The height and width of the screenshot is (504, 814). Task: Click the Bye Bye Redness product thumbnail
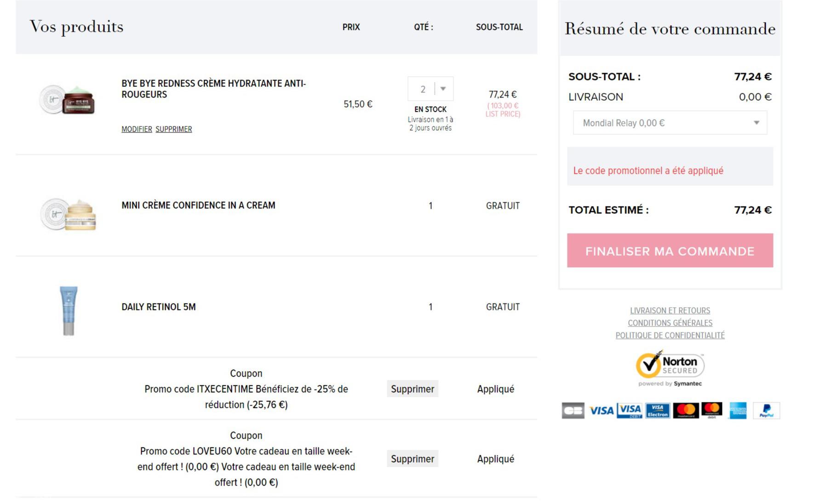tap(68, 99)
